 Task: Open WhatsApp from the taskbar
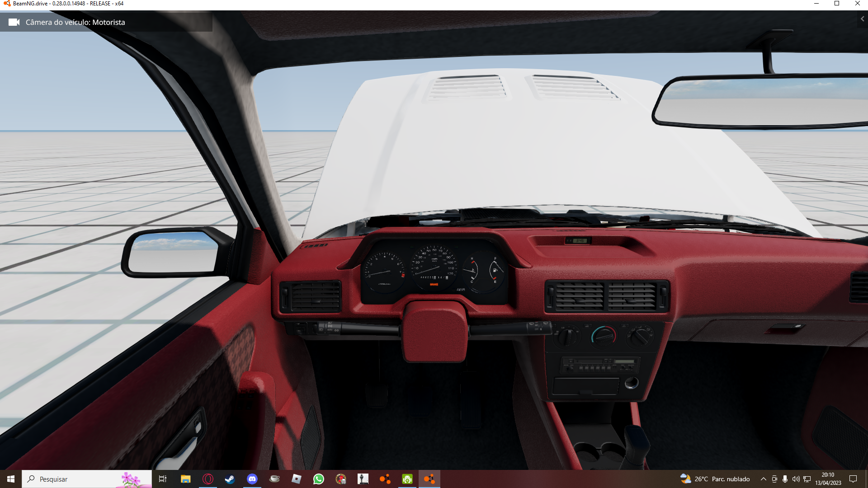(319, 479)
